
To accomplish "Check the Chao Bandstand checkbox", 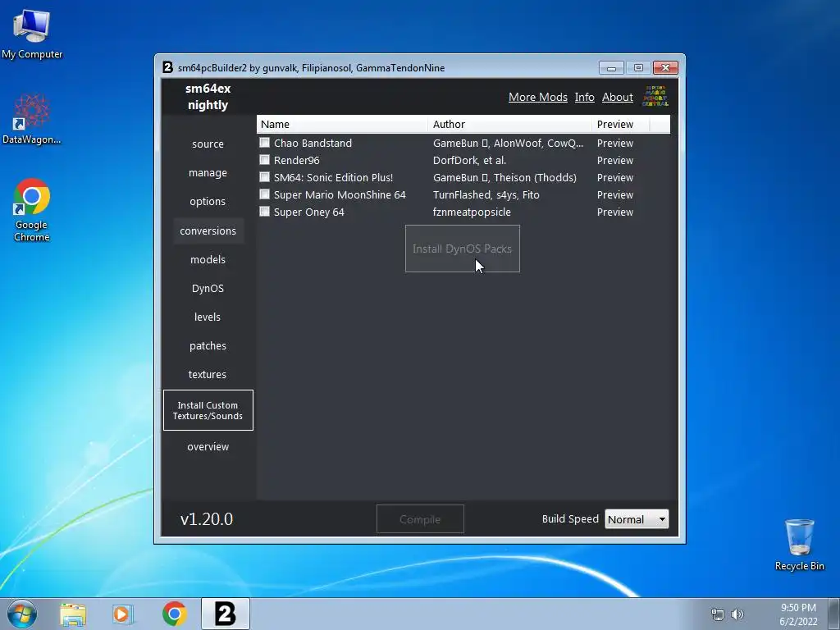I will 265,143.
